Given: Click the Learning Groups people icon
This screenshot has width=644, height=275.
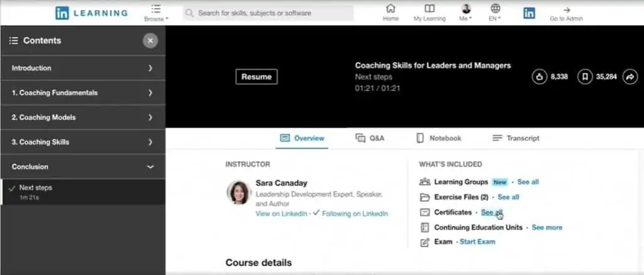Looking at the screenshot, I should tap(425, 182).
